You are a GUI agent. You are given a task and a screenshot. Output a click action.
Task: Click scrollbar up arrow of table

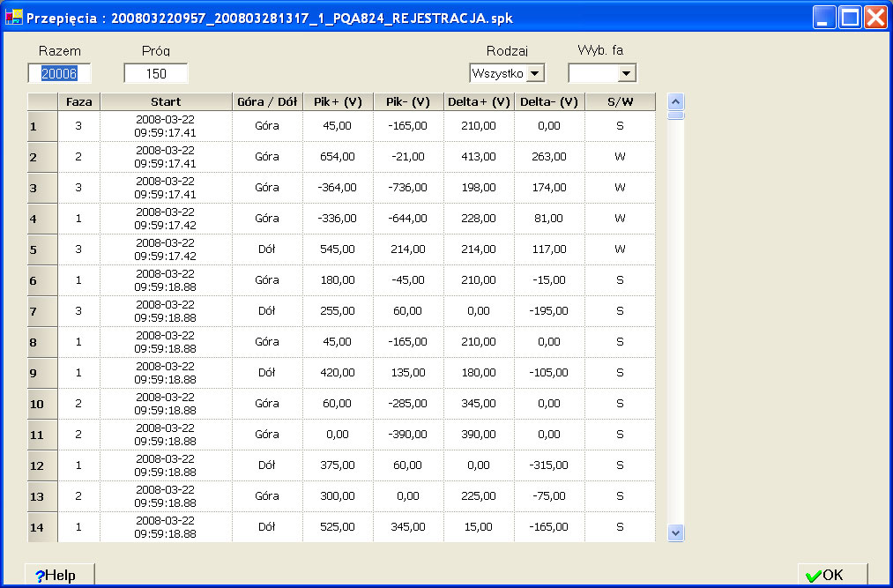[676, 100]
